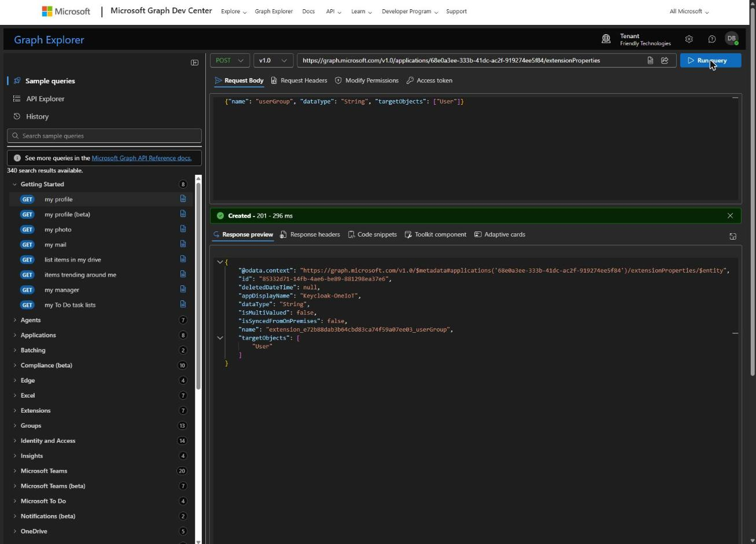756x544 pixels.
Task: Click the search sample queries field
Action: [x=104, y=135]
